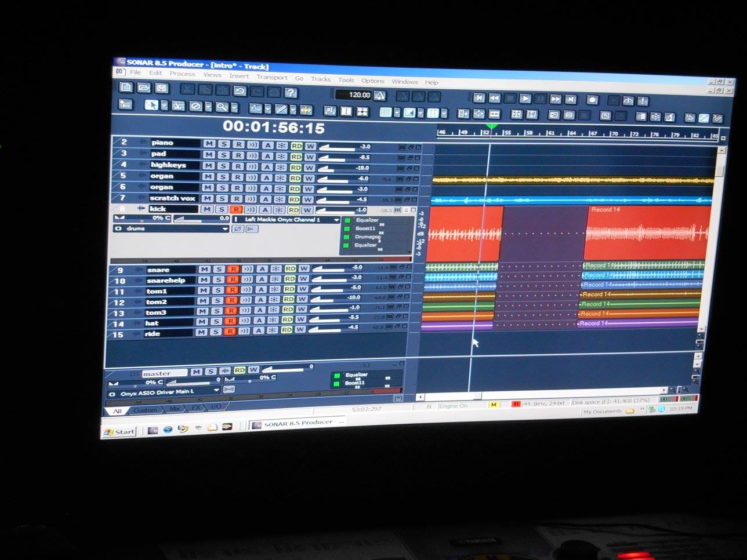Image resolution: width=747 pixels, height=560 pixels.
Task: Click the Open project folder icon
Action: pyautogui.click(x=144, y=88)
